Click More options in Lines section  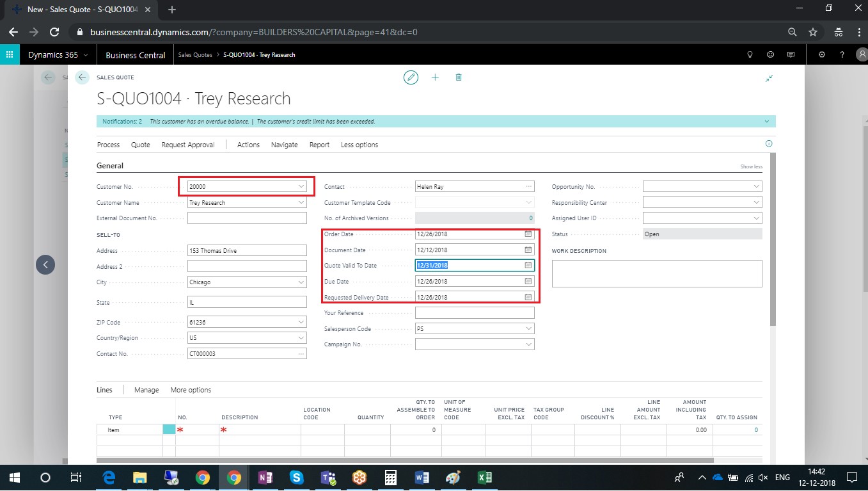(x=191, y=390)
